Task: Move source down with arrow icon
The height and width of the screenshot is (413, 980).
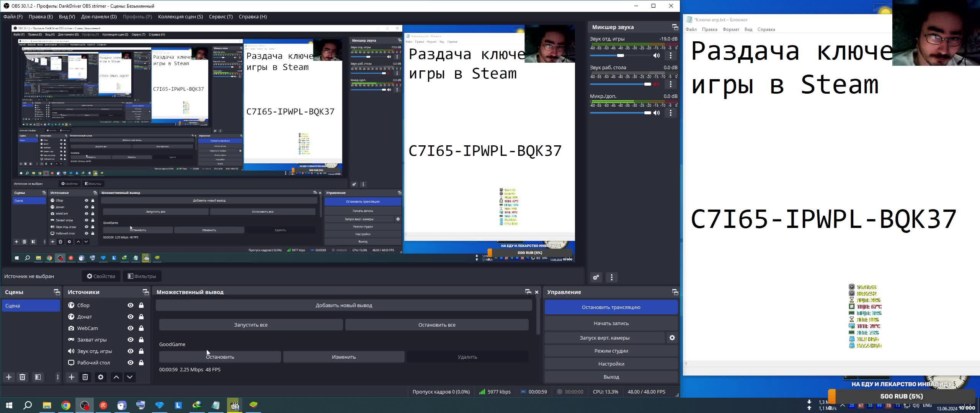Action: [130, 377]
